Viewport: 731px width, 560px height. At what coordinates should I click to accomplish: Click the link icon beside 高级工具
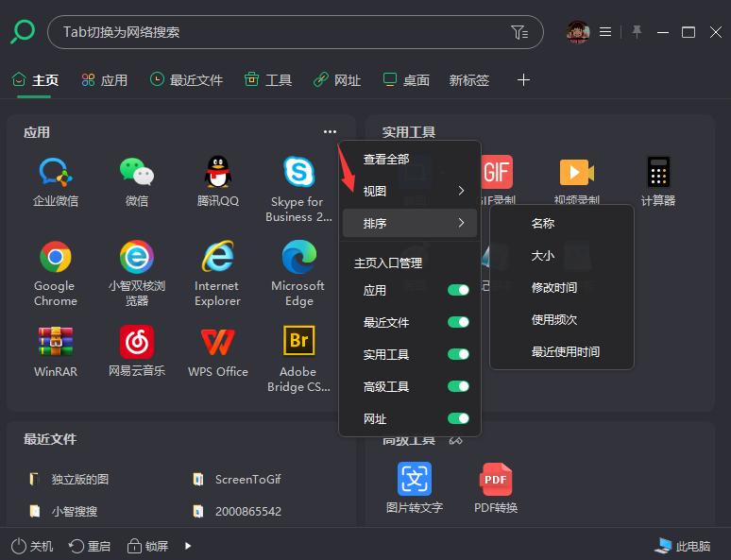pyautogui.click(x=455, y=440)
